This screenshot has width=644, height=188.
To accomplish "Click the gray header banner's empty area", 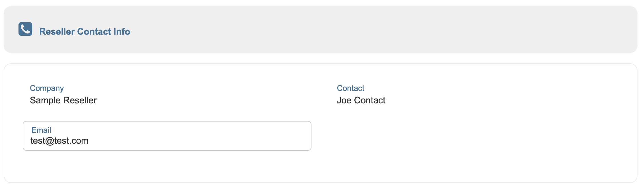I will (x=370, y=30).
